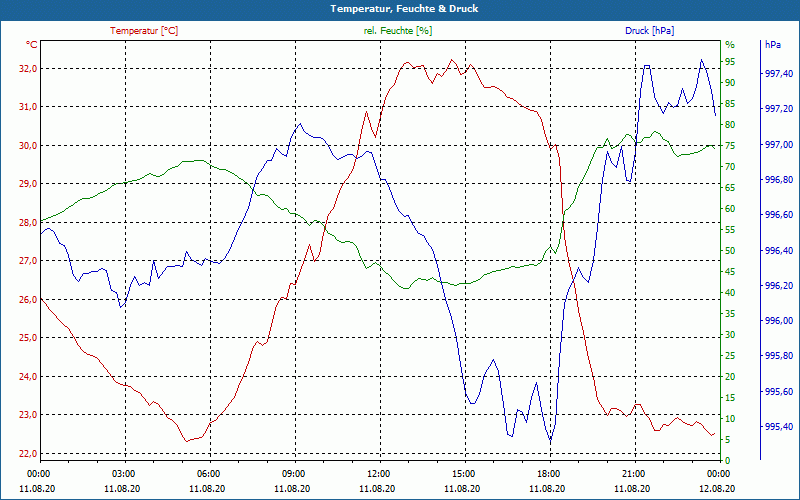Click the '09:00' time axis label
Viewport: 800px width, 500px height.
point(293,473)
